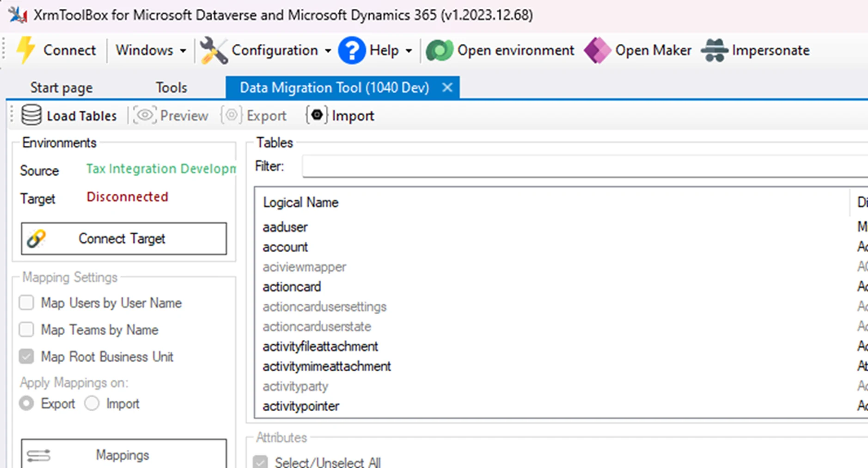This screenshot has width=868, height=468.
Task: Click the Mappings button
Action: tap(123, 455)
